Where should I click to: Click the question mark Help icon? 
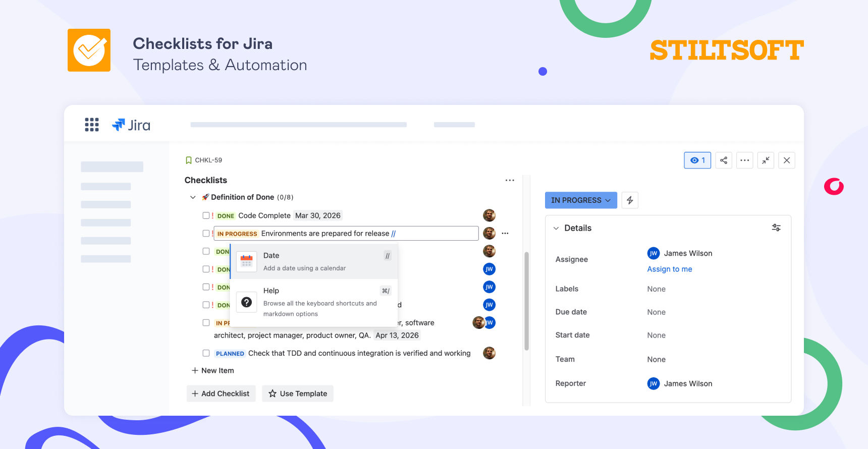point(246,302)
